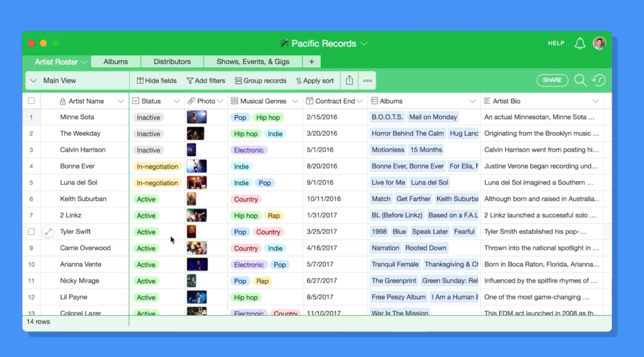Click the SHARE button
The height and width of the screenshot is (357, 644).
[552, 80]
